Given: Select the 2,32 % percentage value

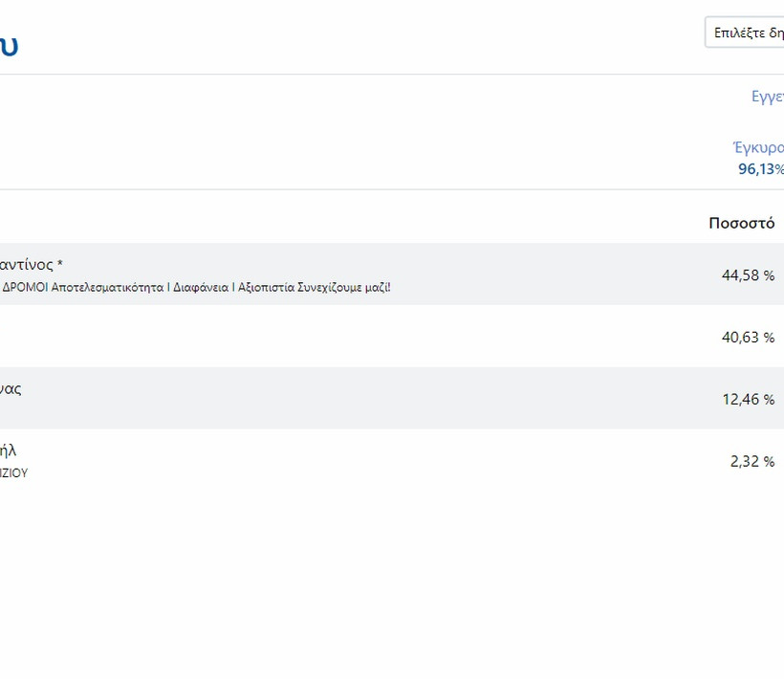Looking at the screenshot, I should 751,461.
